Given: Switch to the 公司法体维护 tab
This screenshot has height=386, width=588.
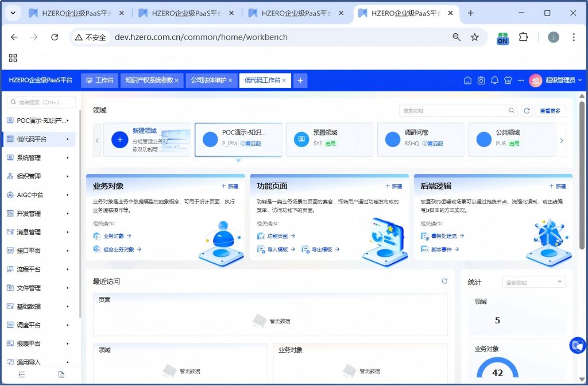Looking at the screenshot, I should [x=208, y=80].
